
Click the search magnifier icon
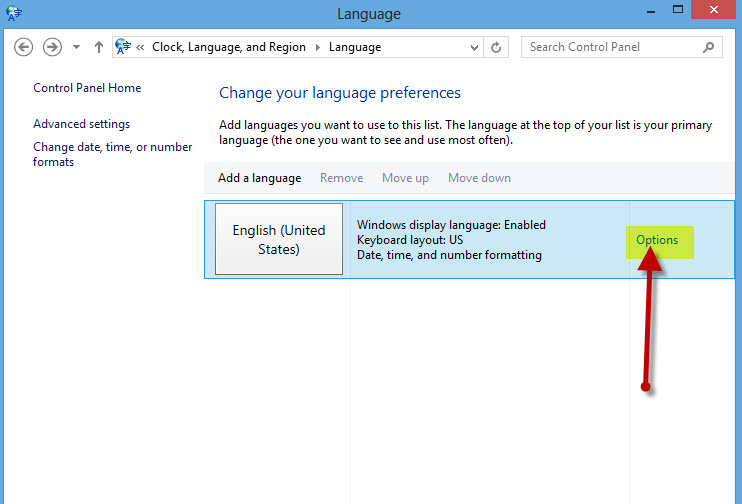coord(708,47)
